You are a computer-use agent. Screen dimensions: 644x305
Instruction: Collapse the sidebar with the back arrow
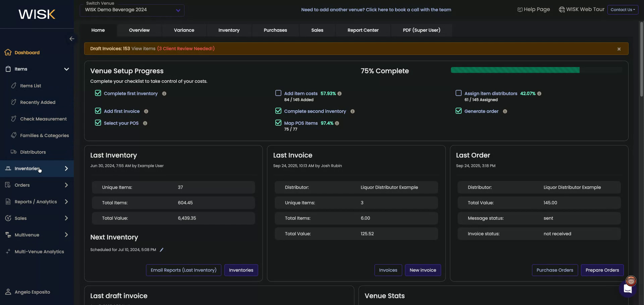[x=72, y=39]
